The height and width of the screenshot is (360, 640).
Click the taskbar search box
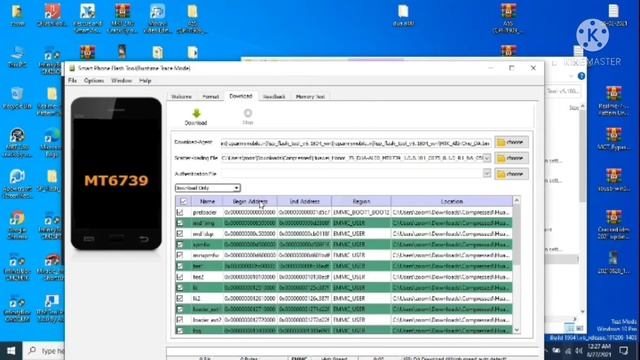[44, 351]
